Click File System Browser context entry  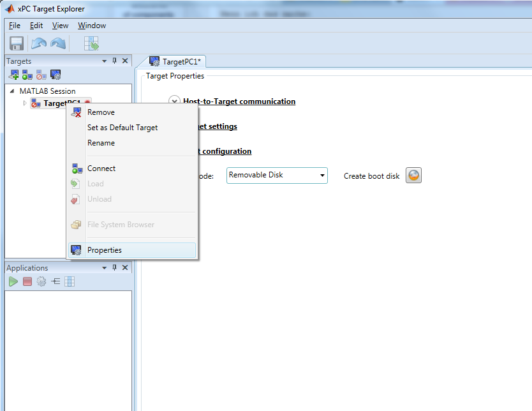(132, 225)
